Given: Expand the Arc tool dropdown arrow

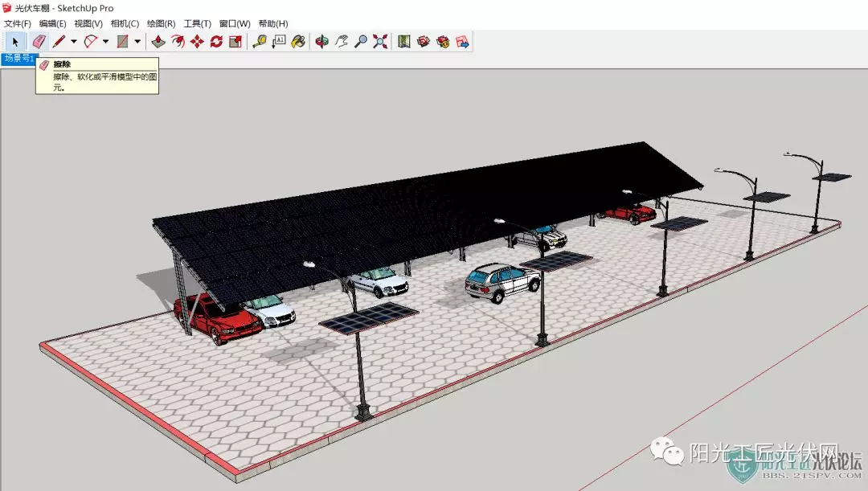Looking at the screenshot, I should pos(106,42).
